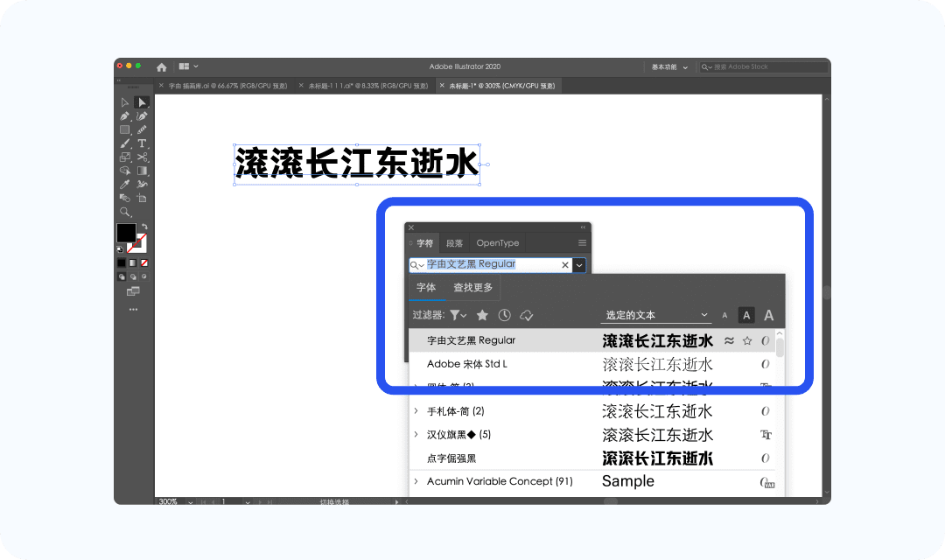Screen dimensions: 945x560
Task: Select the Zoom magnifier tool
Action: (125, 212)
